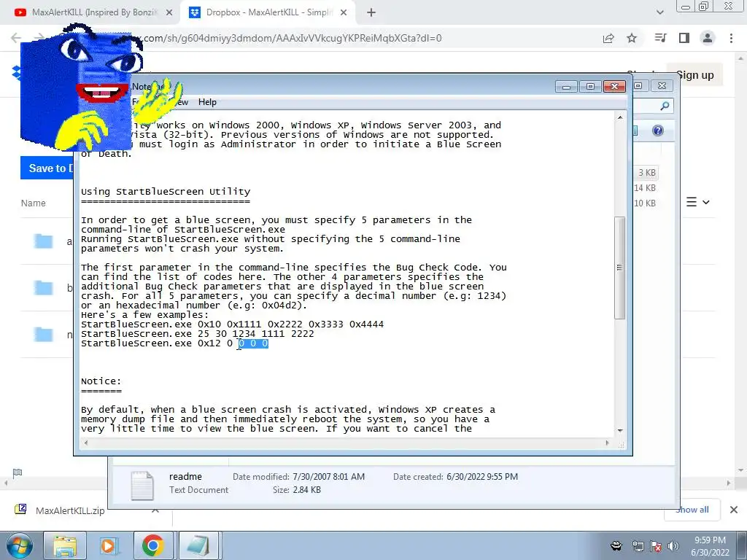Screen dimensions: 747x560
Task: Open the Chrome tab search chevron
Action: 660,12
